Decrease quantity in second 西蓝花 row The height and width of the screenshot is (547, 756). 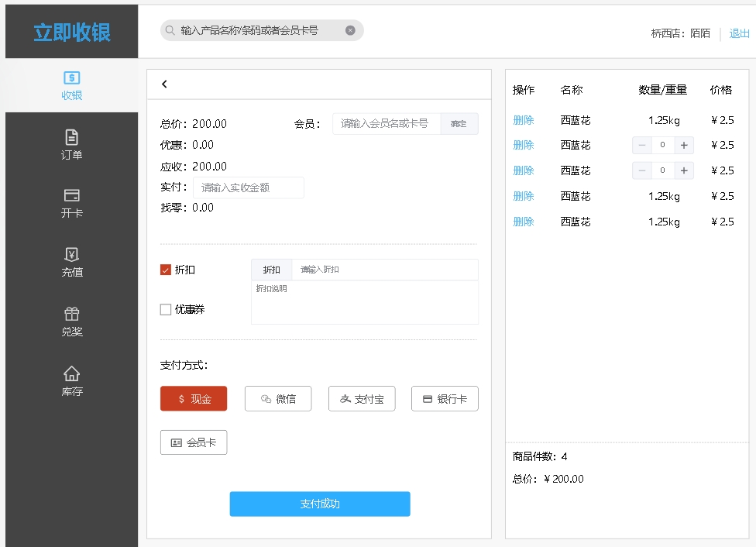tap(641, 145)
